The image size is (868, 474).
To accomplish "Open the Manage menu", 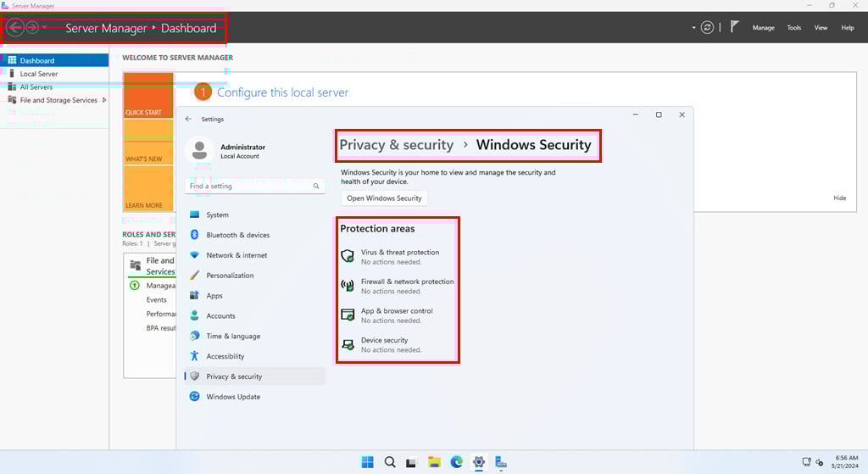I will (x=763, y=28).
